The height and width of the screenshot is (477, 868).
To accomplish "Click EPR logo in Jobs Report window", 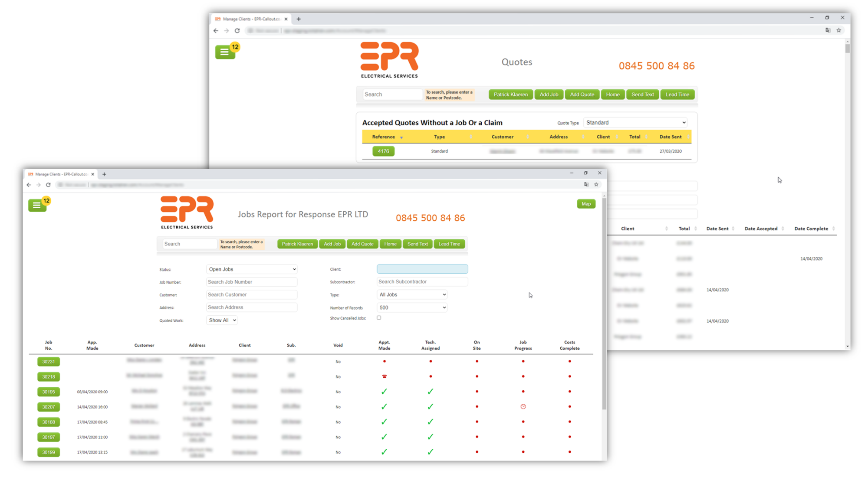I will (x=187, y=212).
